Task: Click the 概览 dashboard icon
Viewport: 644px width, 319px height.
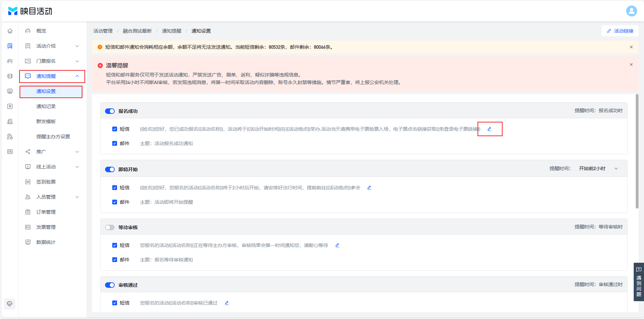Action: [x=28, y=31]
